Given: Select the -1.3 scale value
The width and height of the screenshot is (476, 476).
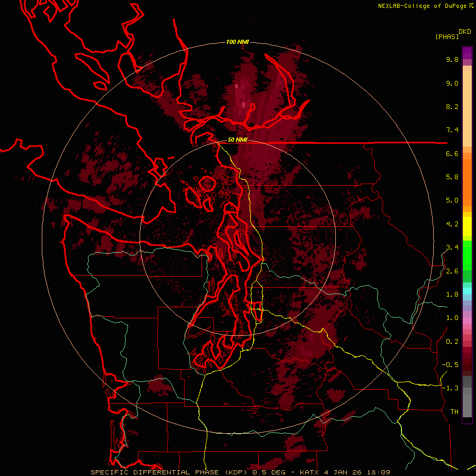Looking at the screenshot, I should (450, 388).
